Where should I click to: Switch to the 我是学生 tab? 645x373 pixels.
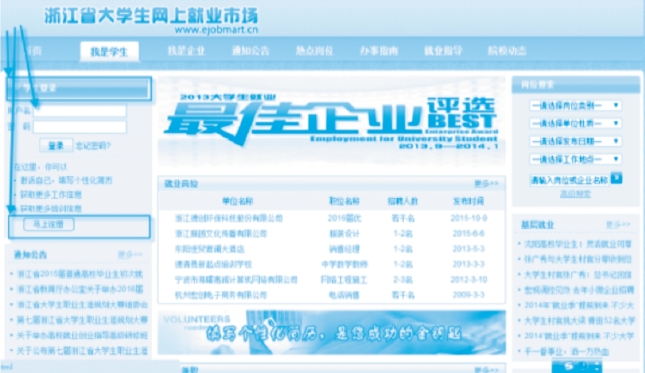(109, 52)
